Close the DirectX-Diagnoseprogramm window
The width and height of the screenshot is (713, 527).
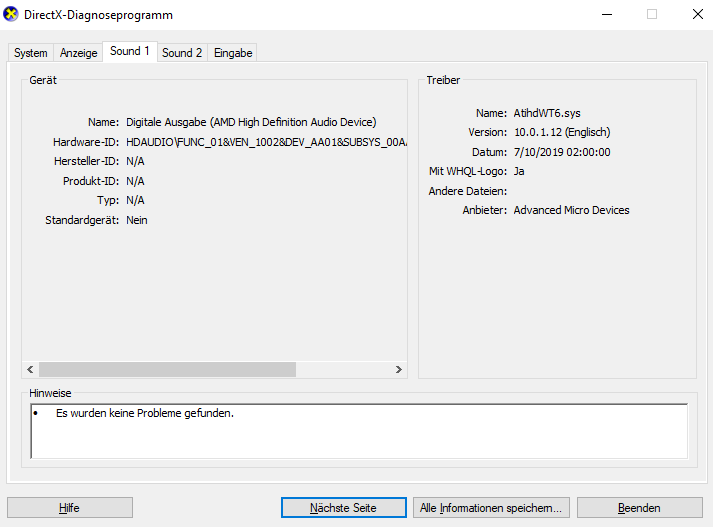pyautogui.click(x=698, y=15)
